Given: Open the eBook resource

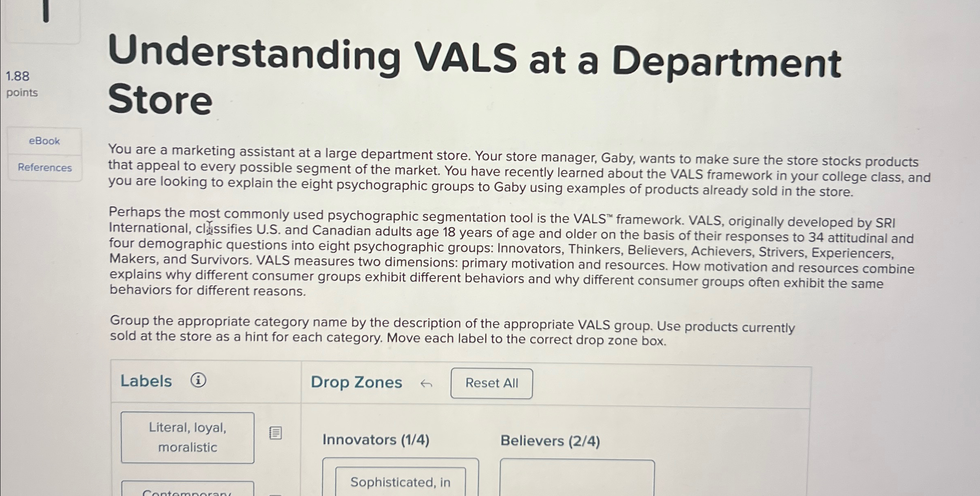Looking at the screenshot, I should [44, 141].
